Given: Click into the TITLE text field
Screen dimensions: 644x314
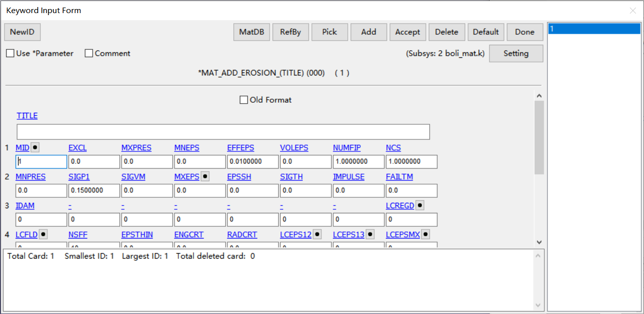Looking at the screenshot, I should 223,132.
